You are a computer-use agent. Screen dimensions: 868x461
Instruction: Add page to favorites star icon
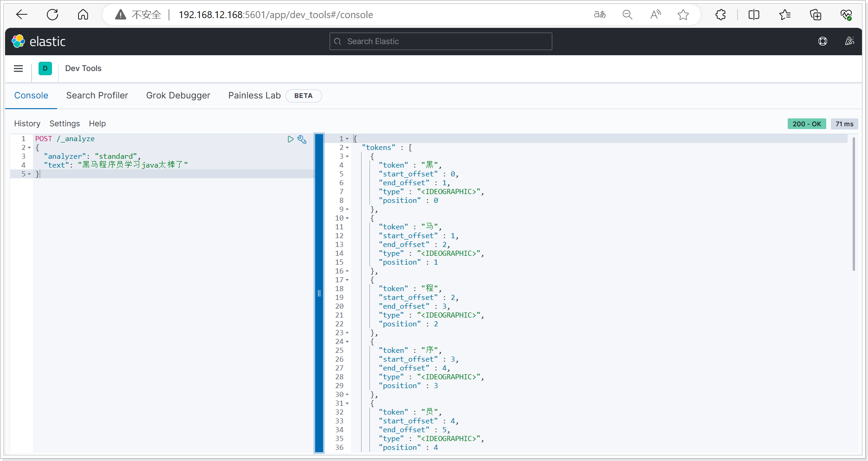[683, 15]
